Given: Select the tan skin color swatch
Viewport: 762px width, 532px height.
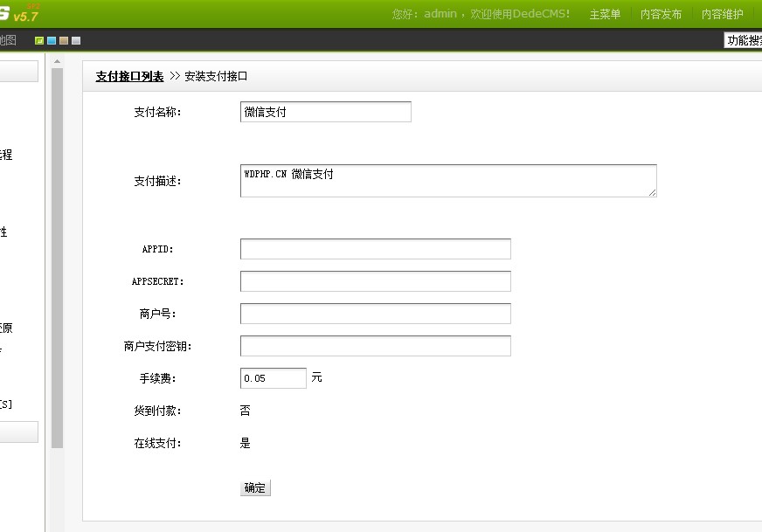Looking at the screenshot, I should tap(64, 41).
